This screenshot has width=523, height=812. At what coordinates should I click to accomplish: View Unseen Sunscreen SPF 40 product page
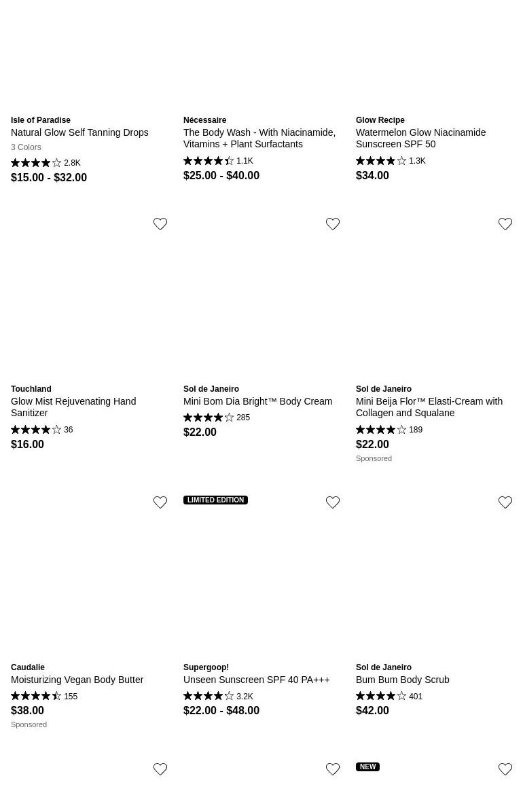coord(256,680)
